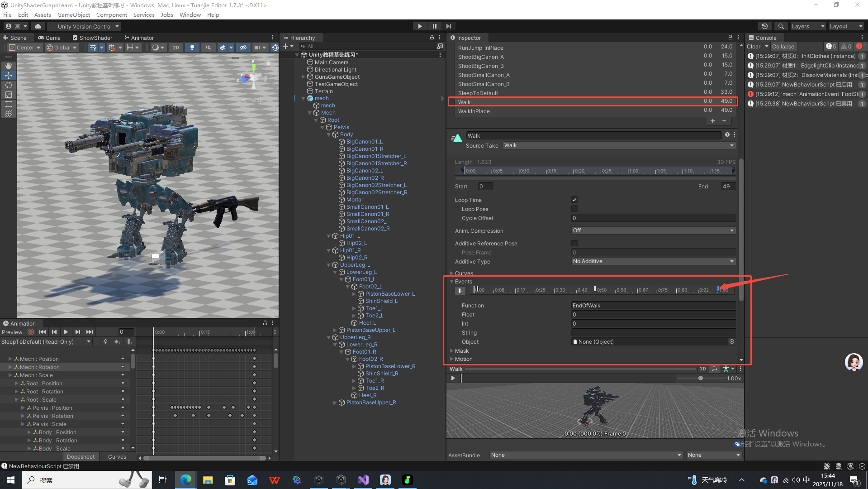Toggle the Loop Time checkbox
The image size is (868, 489).
[x=574, y=200]
